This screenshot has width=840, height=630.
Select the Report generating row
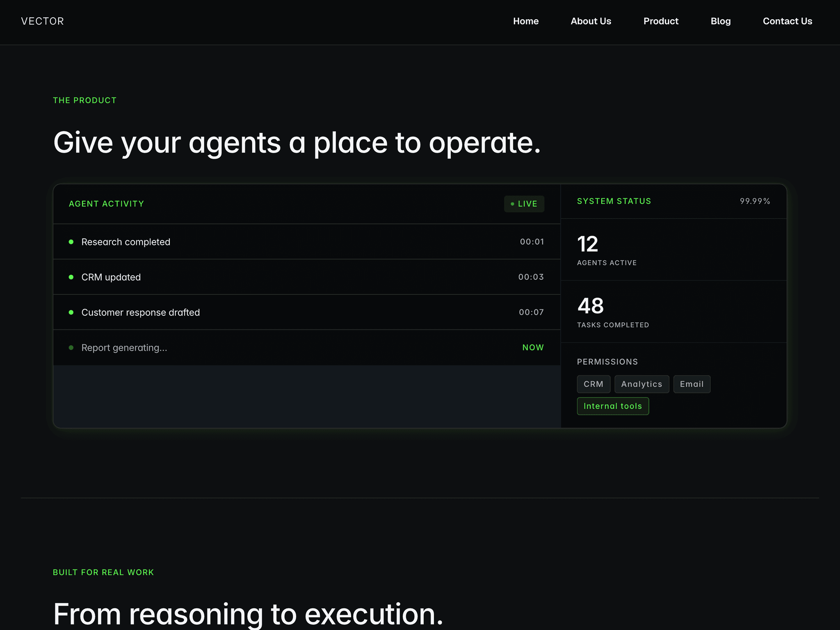(x=307, y=348)
